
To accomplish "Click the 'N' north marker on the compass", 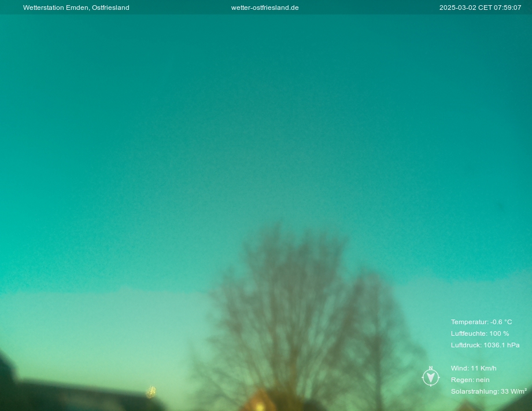I will tap(431, 368).
